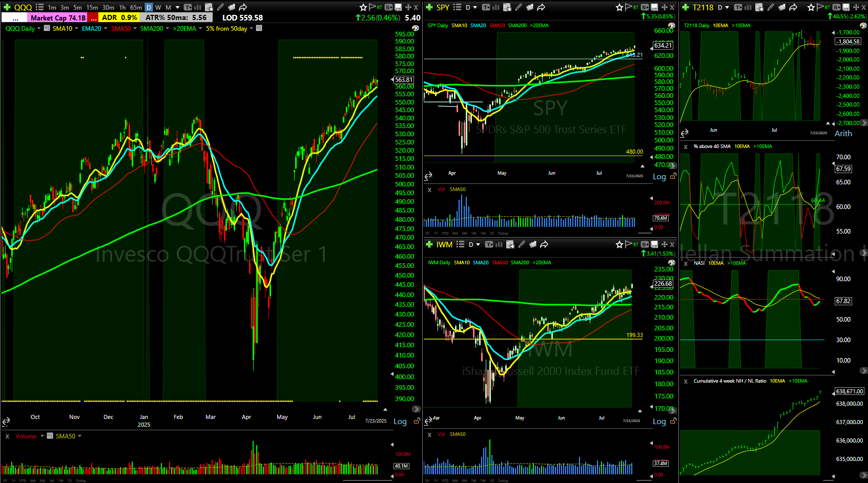Screen dimensions: 868x483
Task: Save the QQQ chart with floppy disk icon
Action: point(398,7)
